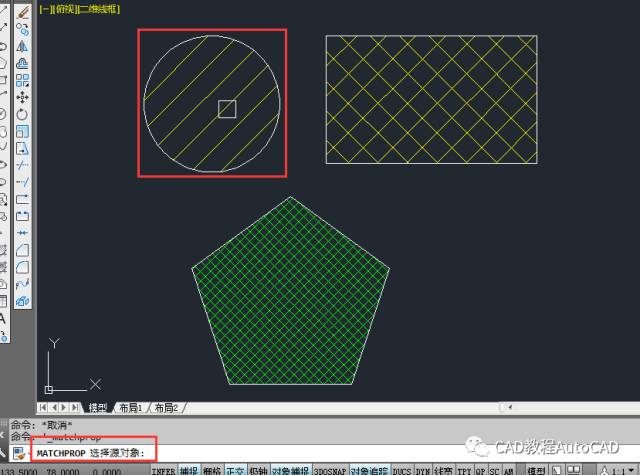Toggle DYN dynamic input

tap(423, 471)
